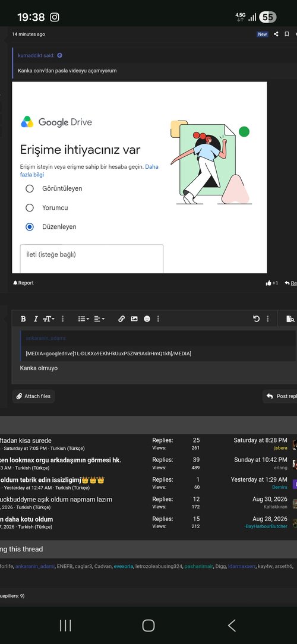Click the 'Daha fazla bilgi' link

(x=89, y=171)
